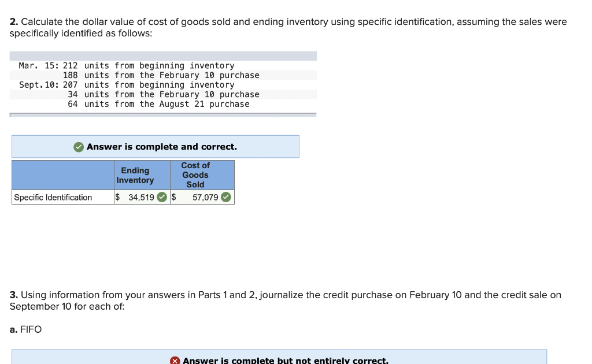Viewport: 592px width, 364px height.
Task: Click the 'Answer is complete but not entirely correct.' text
Action: [x=286, y=361]
